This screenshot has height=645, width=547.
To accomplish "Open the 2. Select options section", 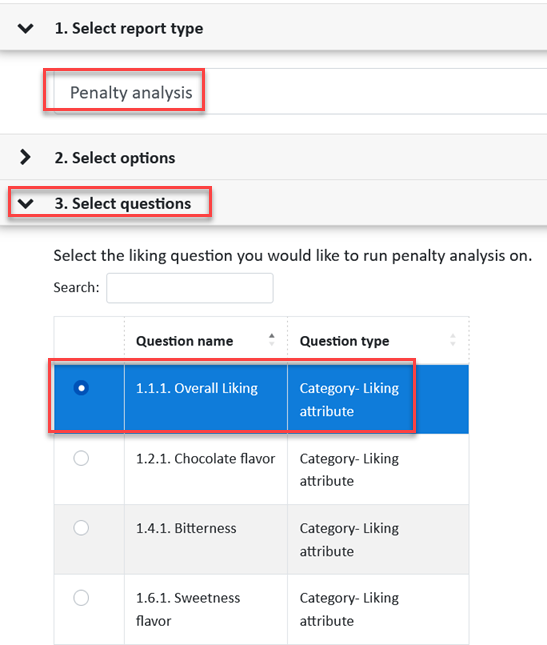I will point(115,158).
